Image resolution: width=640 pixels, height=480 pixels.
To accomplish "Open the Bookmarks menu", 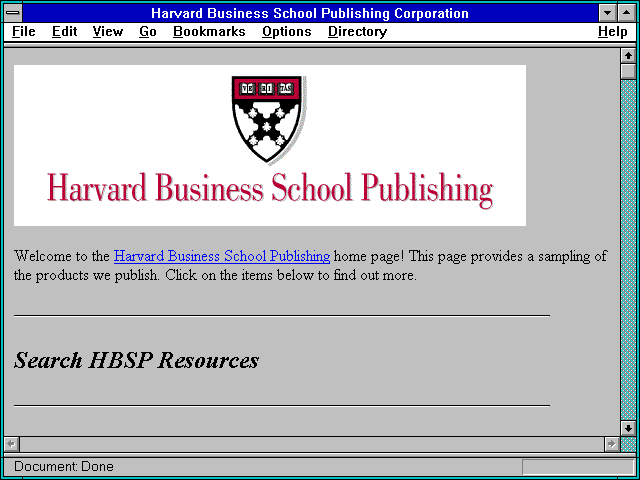I will (x=209, y=32).
